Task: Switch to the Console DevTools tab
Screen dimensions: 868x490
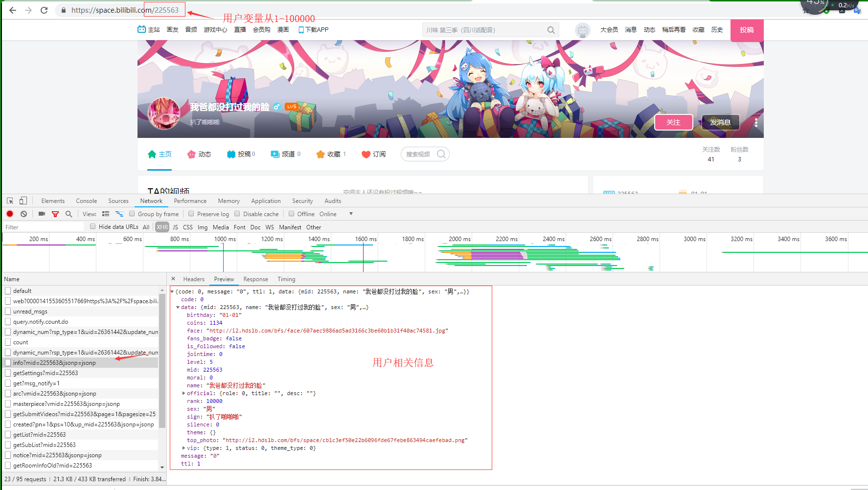Action: (87, 201)
